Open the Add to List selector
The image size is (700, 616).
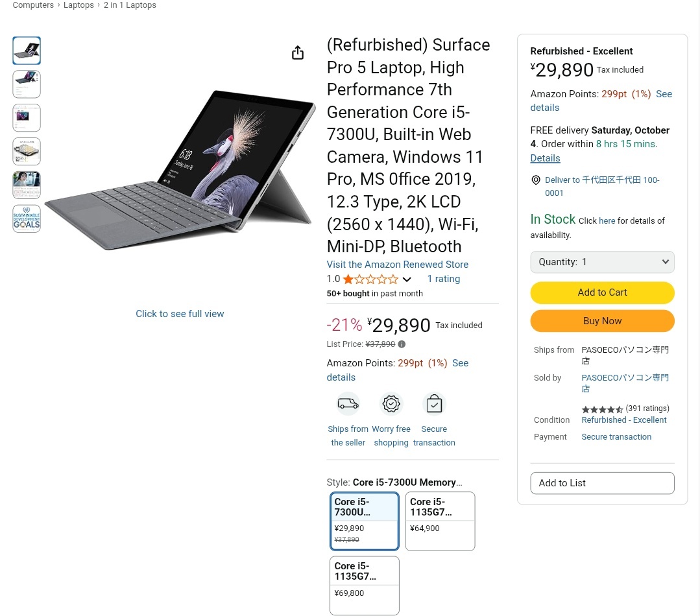click(602, 483)
